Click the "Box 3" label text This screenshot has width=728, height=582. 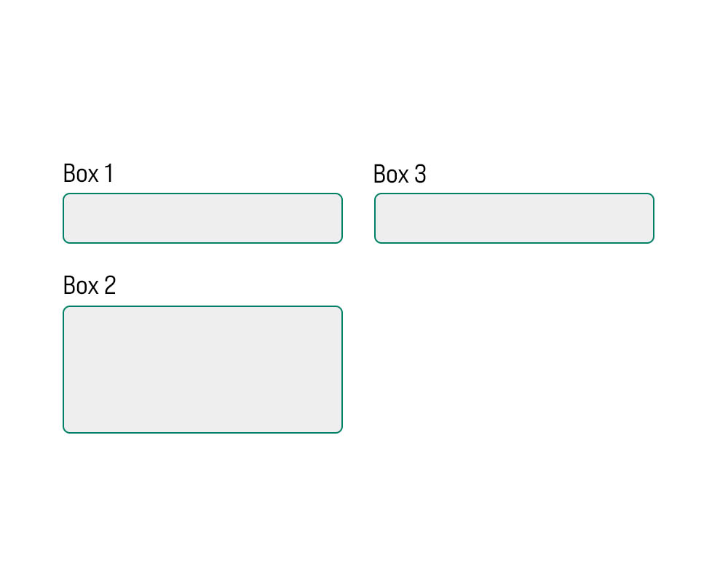[x=400, y=175]
